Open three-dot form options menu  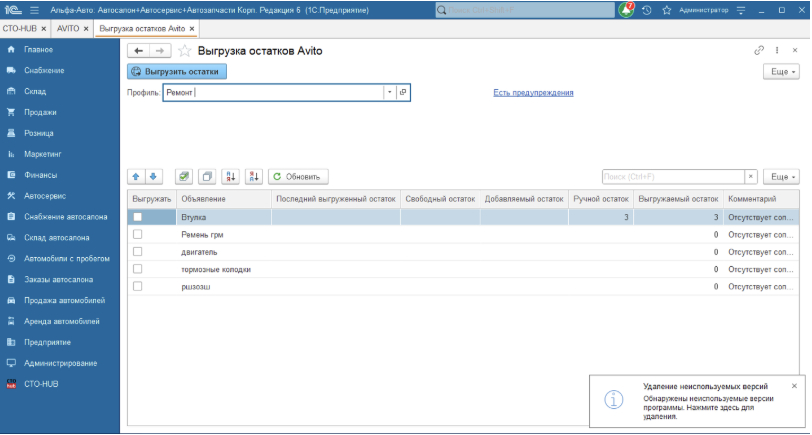pos(777,50)
